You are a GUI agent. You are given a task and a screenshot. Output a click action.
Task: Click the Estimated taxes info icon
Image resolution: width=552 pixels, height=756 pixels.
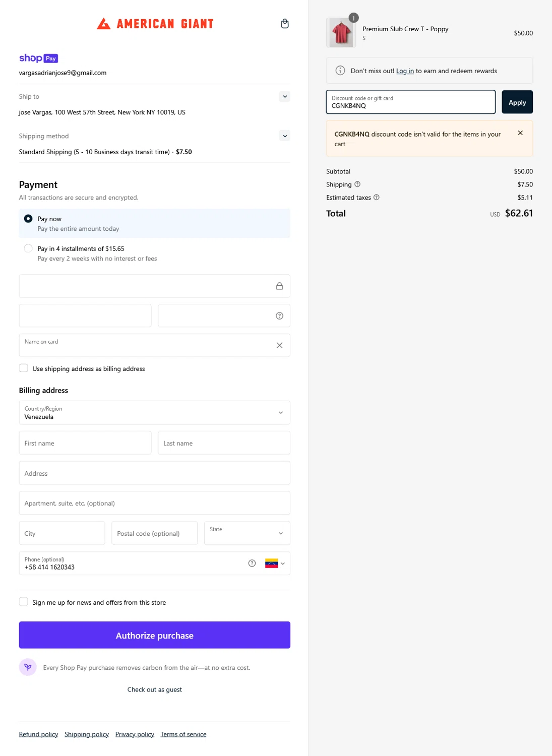377,198
